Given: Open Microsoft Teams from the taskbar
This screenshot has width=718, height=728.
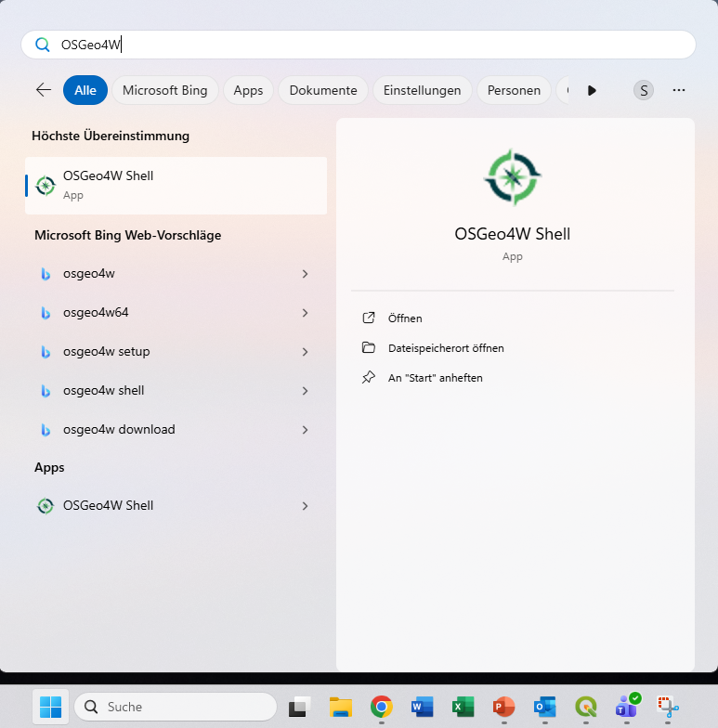Looking at the screenshot, I should tap(627, 707).
